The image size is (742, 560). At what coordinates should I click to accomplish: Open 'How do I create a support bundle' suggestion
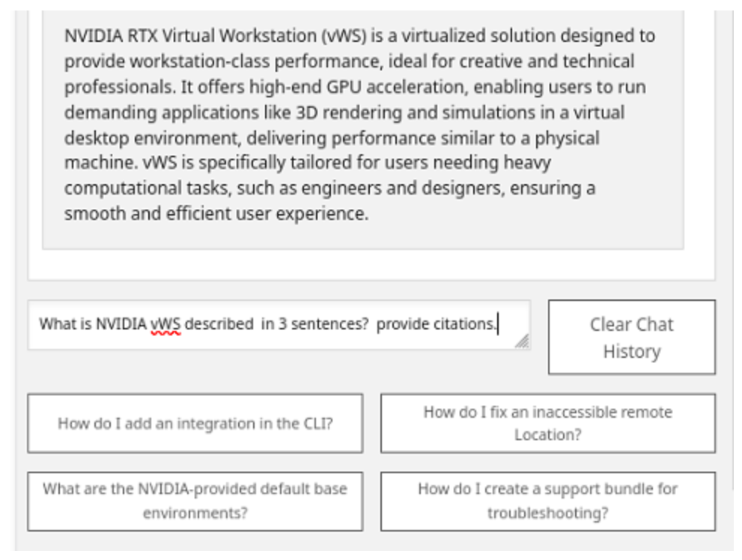(547, 501)
